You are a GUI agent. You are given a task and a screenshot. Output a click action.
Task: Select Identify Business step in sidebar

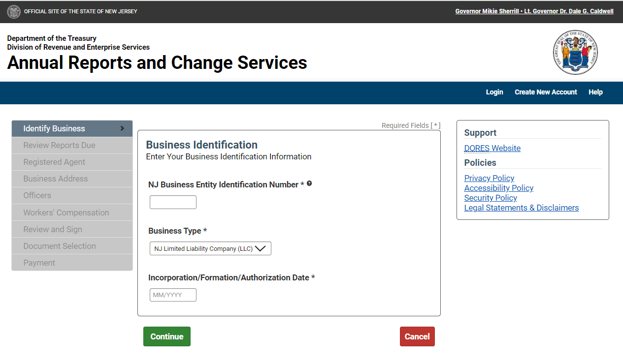point(72,128)
